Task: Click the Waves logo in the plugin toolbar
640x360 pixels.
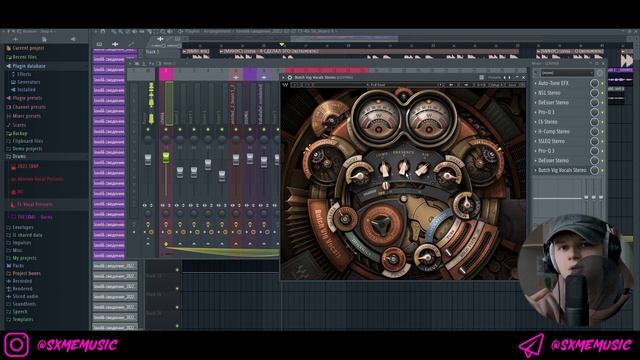Action: click(285, 85)
